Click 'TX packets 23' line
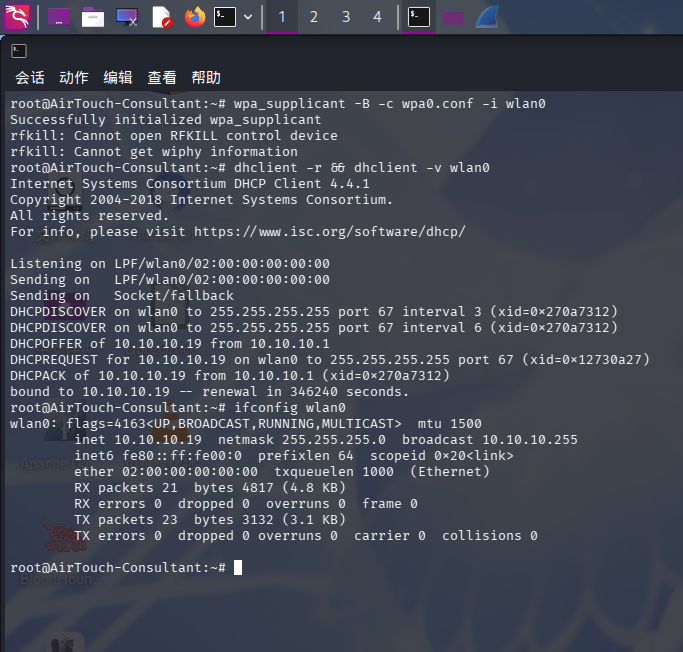Screen dimensions: 683x652 210,520
